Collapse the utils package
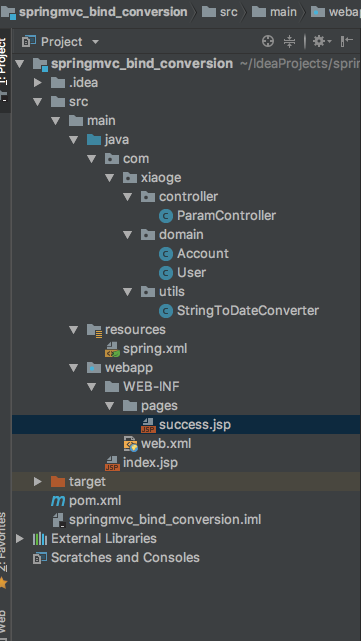Viewport: 361px width, 641px height. pyautogui.click(x=128, y=291)
